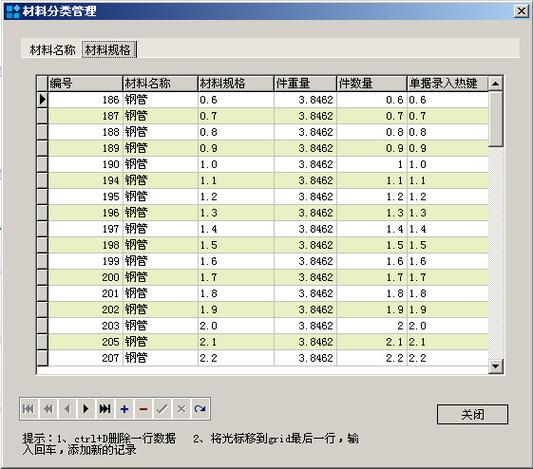This screenshot has height=469, width=533.
Task: Click grid scrollbar up arrow
Action: pos(496,83)
